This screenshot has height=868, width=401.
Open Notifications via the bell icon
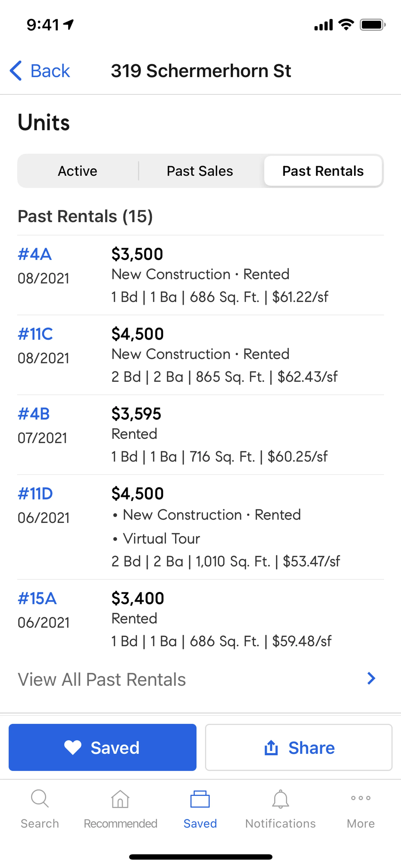click(280, 799)
